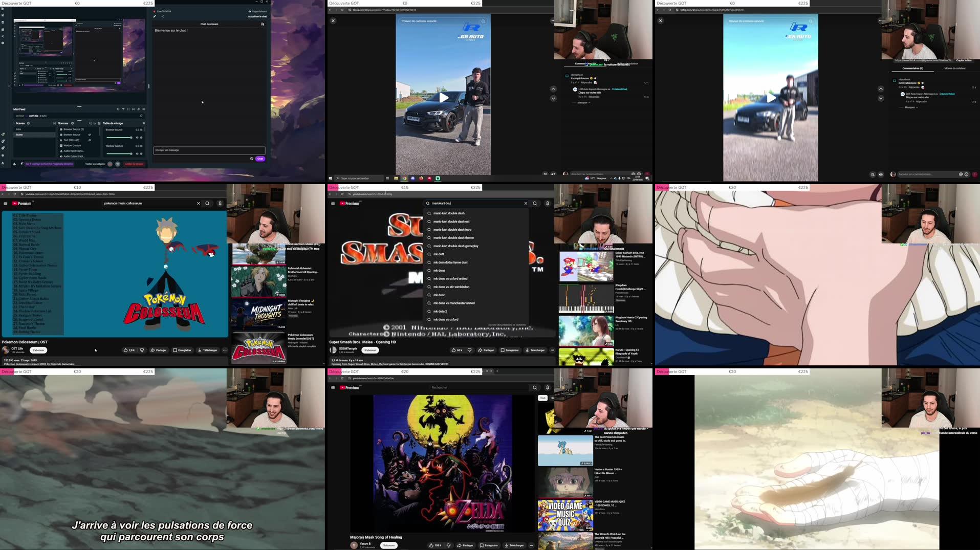980x550 pixels.
Task: Toggle visibility of the Browser Source
Action: 89,135
